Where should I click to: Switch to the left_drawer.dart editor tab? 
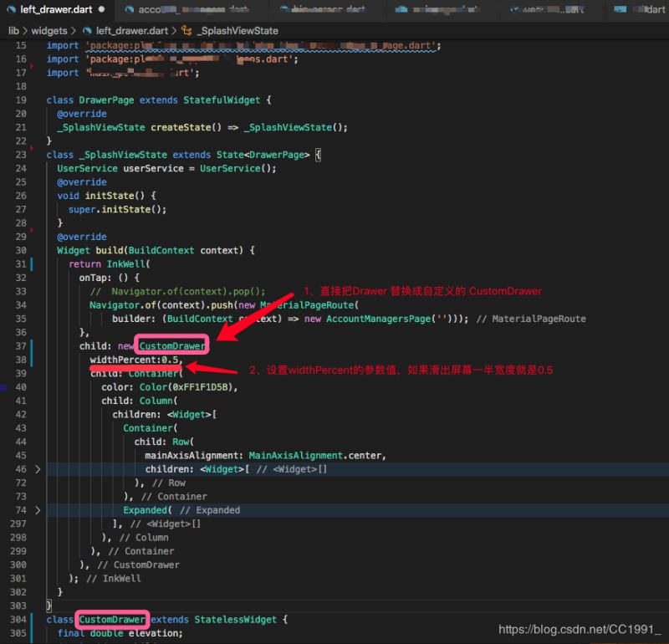[x=56, y=10]
